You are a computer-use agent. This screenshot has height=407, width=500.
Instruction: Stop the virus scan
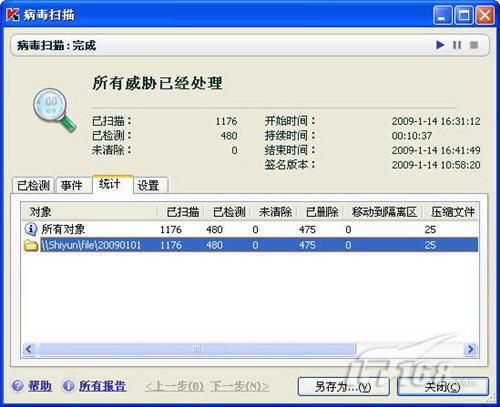point(474,45)
